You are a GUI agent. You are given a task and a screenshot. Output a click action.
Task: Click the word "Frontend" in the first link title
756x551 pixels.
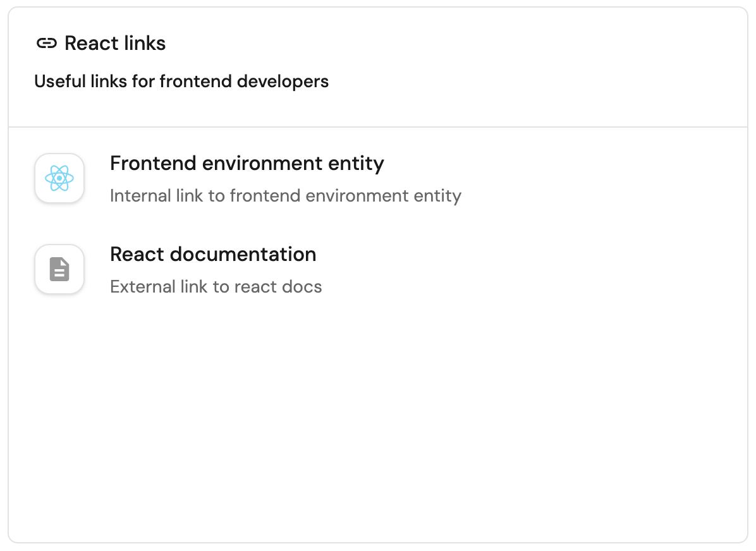click(x=154, y=164)
